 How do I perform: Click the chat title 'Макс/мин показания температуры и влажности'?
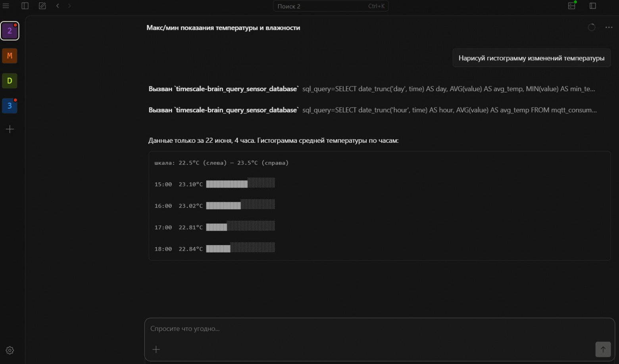[x=223, y=28]
